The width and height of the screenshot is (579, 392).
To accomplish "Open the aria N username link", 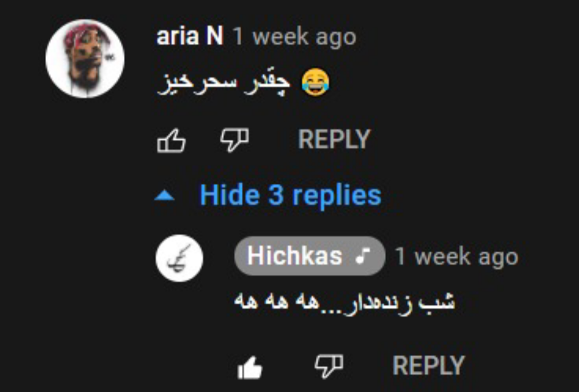I will tap(190, 36).
